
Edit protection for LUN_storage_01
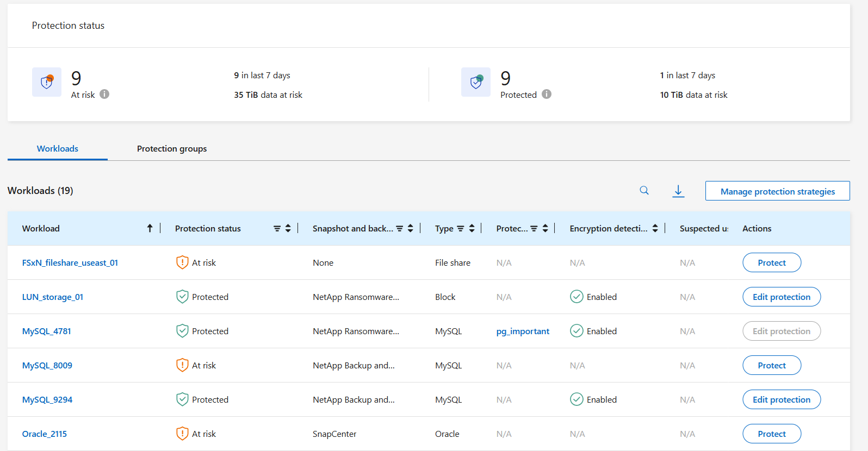tap(781, 297)
